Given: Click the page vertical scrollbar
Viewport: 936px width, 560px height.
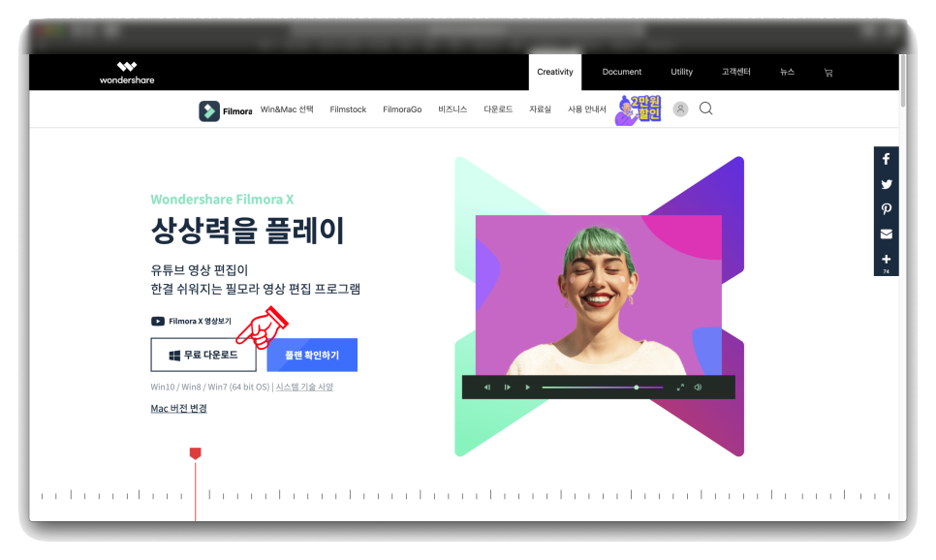Looking at the screenshot, I should coord(903,80).
